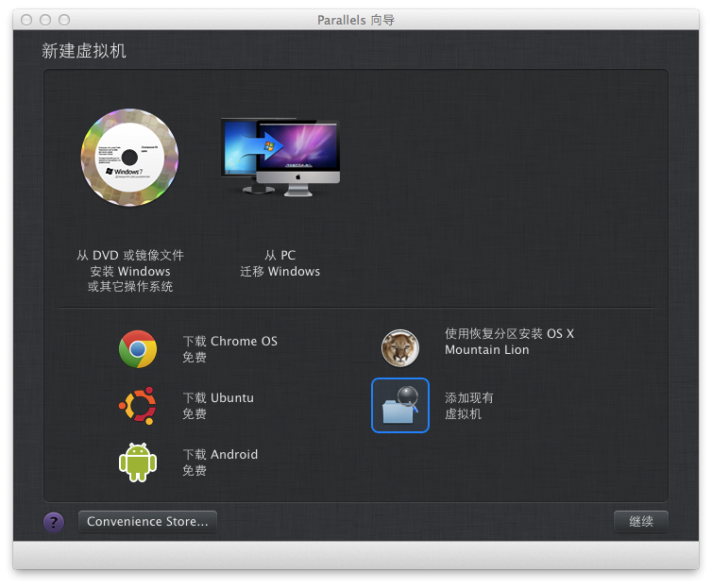The image size is (712, 588).
Task: Select the Mountain Lion recovery partition icon
Action: (x=400, y=348)
